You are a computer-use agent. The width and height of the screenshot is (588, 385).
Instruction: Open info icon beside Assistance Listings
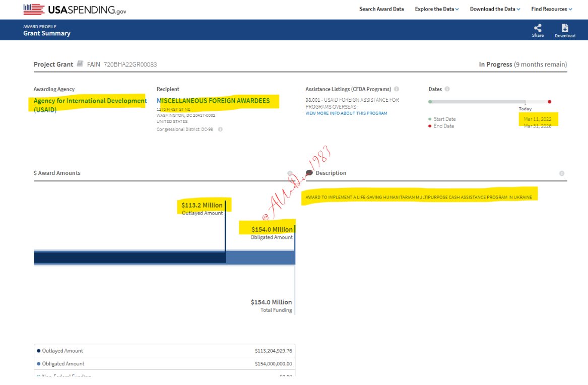(x=397, y=89)
